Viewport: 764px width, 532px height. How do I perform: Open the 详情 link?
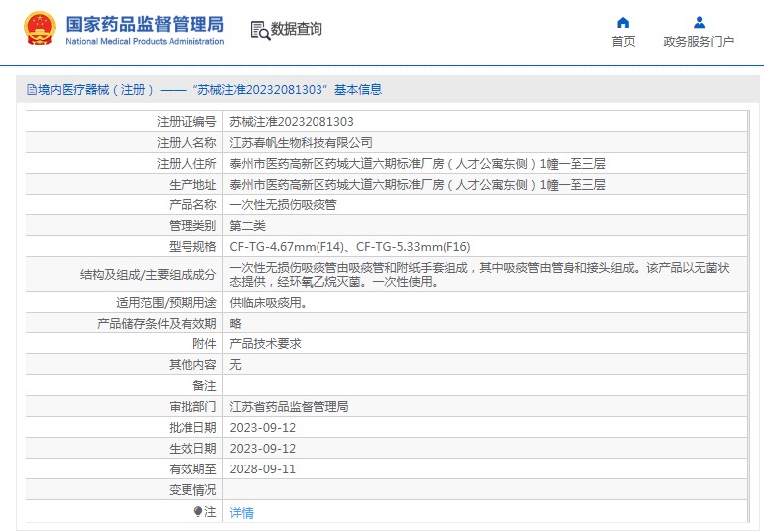pyautogui.click(x=242, y=512)
